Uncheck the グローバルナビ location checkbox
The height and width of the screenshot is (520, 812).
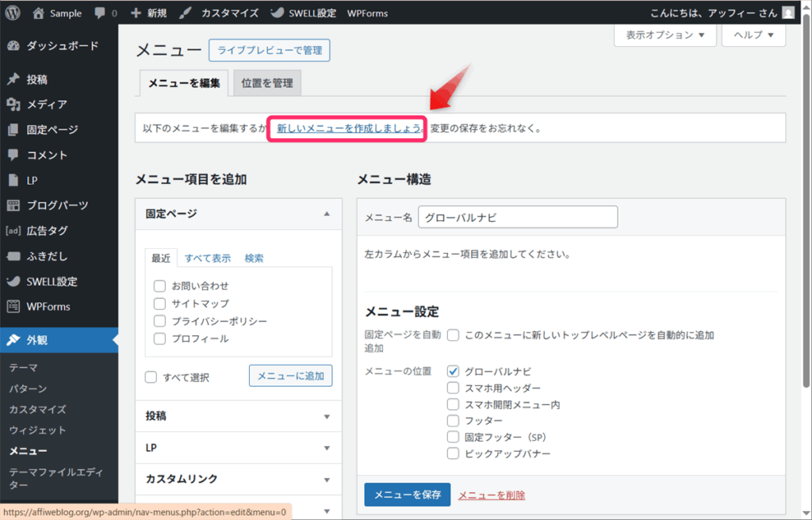point(453,371)
